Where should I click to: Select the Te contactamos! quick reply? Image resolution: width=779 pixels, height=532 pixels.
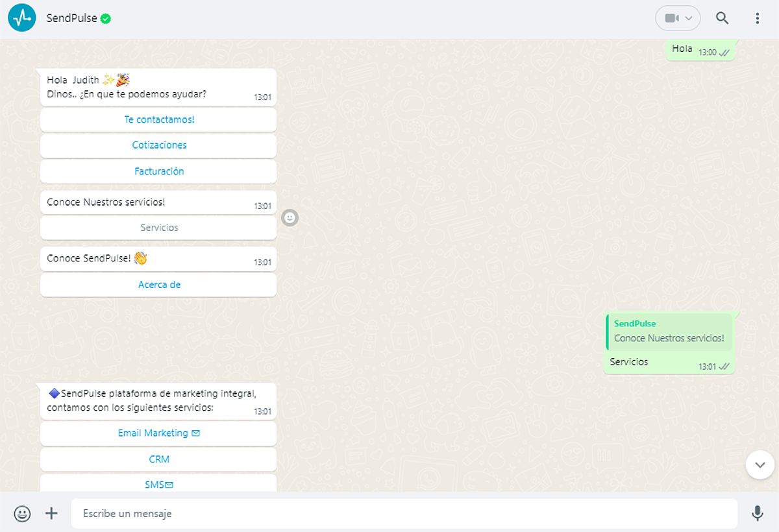point(158,119)
